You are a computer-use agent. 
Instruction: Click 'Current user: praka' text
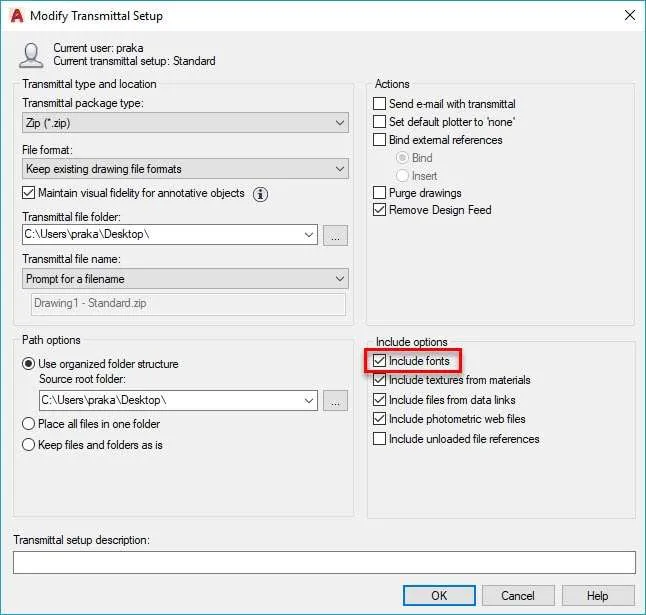[98, 48]
